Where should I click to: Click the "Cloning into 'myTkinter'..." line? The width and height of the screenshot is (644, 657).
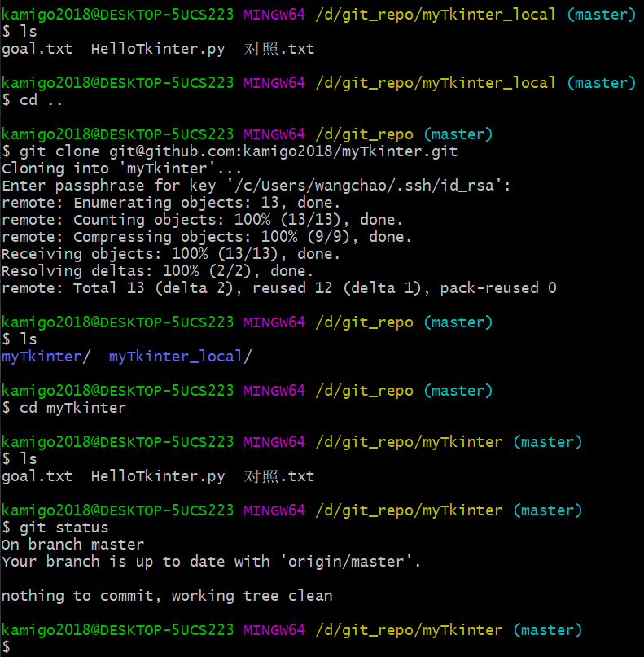122,169
